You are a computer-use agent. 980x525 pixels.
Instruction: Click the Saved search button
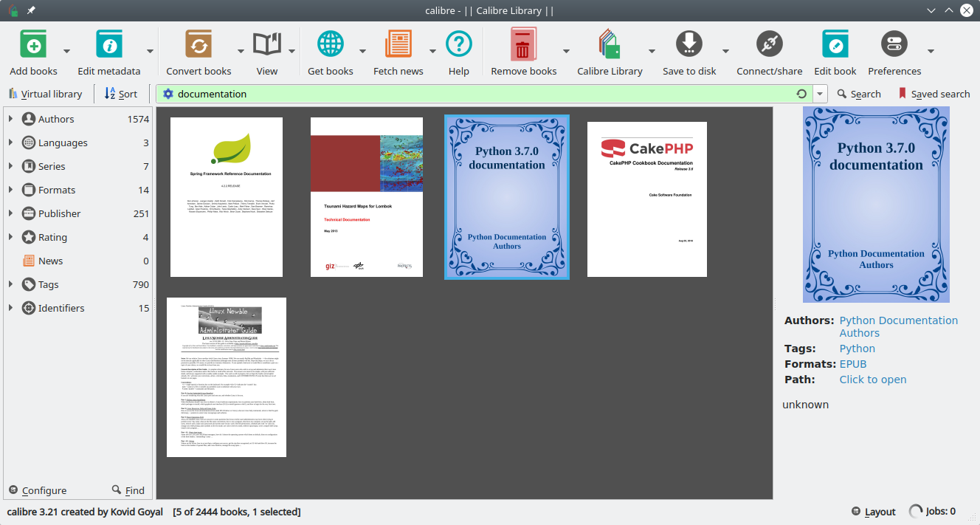coord(934,94)
